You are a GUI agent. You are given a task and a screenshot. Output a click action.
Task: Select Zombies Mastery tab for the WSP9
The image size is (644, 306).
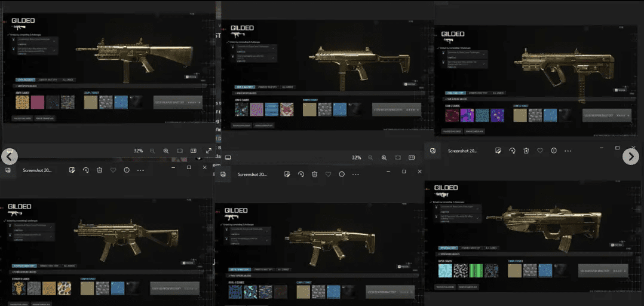tap(471, 248)
